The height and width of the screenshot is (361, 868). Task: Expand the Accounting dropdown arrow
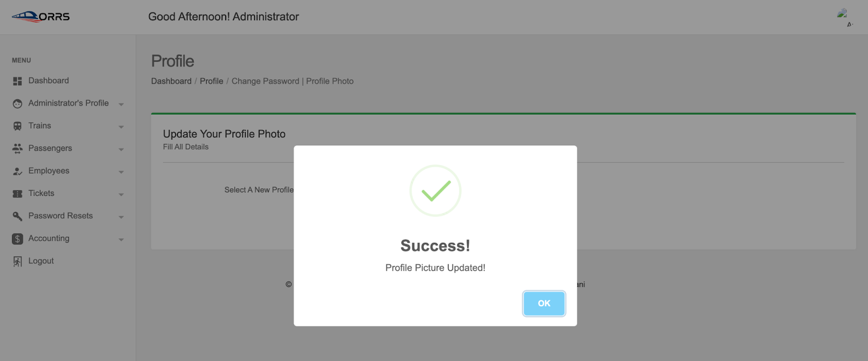pos(121,239)
